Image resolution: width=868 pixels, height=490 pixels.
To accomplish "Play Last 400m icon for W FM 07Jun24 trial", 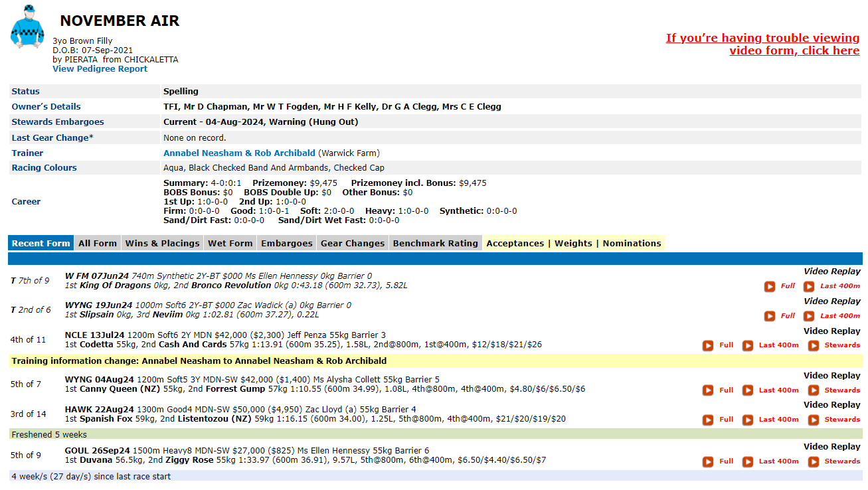I will pos(808,286).
